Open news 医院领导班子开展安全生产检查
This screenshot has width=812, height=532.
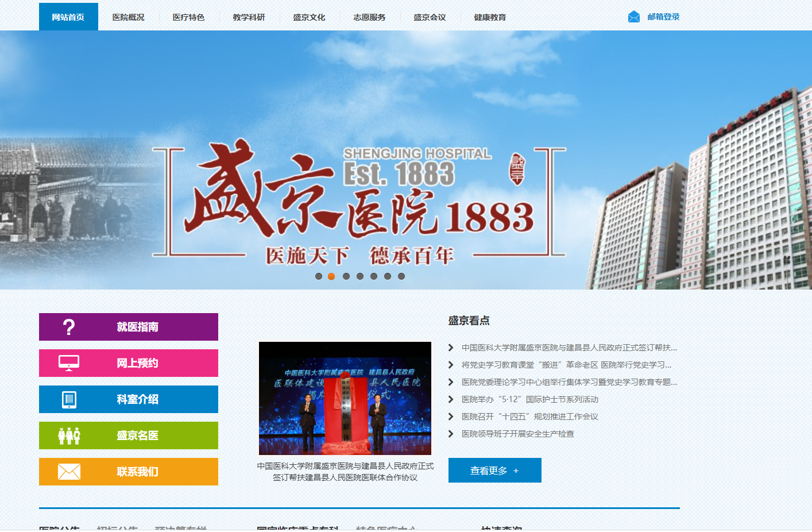518,434
